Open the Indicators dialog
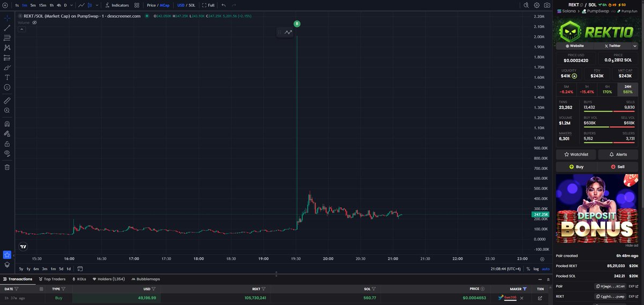The width and height of the screenshot is (644, 305). (116, 5)
